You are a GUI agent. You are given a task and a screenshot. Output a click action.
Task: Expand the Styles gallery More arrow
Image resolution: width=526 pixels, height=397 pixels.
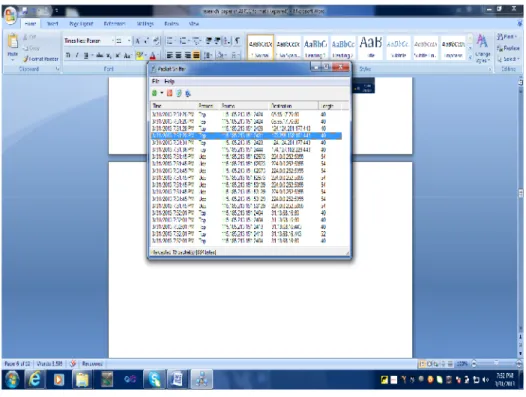tap(470, 58)
